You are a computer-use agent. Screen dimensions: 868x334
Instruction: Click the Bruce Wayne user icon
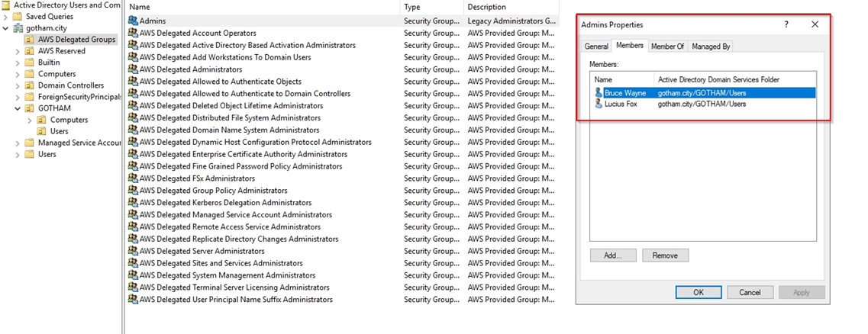599,93
